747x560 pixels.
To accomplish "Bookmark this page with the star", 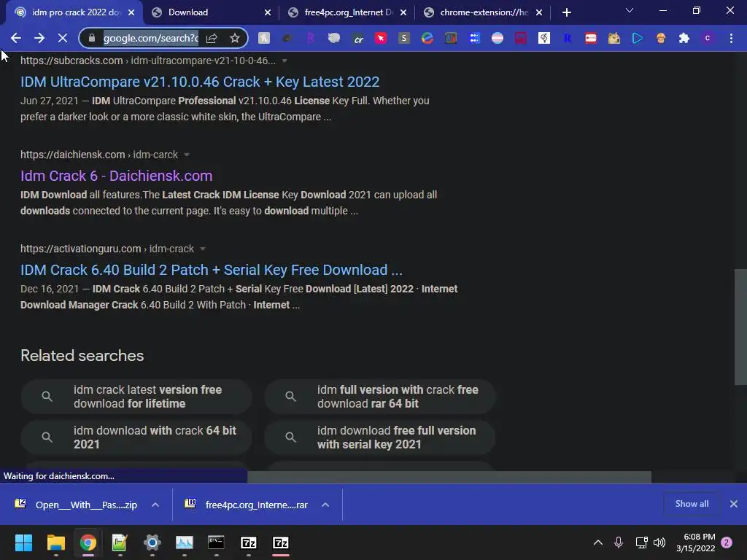I will point(234,38).
